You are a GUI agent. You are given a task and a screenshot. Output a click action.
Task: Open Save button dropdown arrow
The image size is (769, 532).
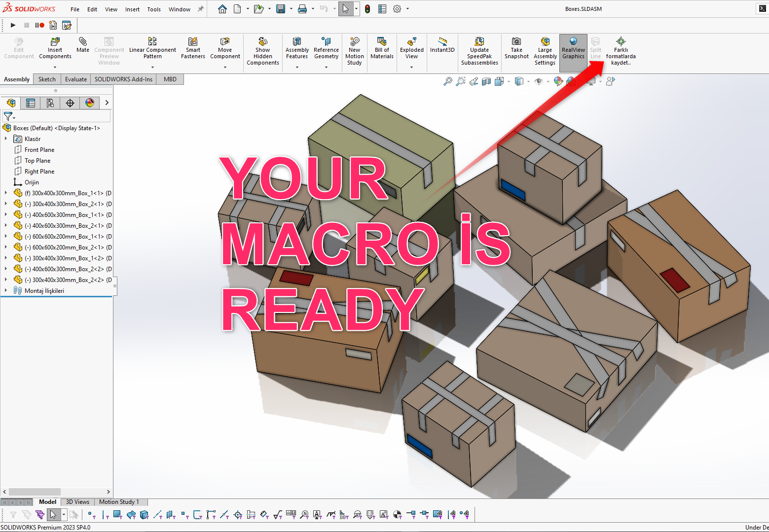tap(291, 9)
